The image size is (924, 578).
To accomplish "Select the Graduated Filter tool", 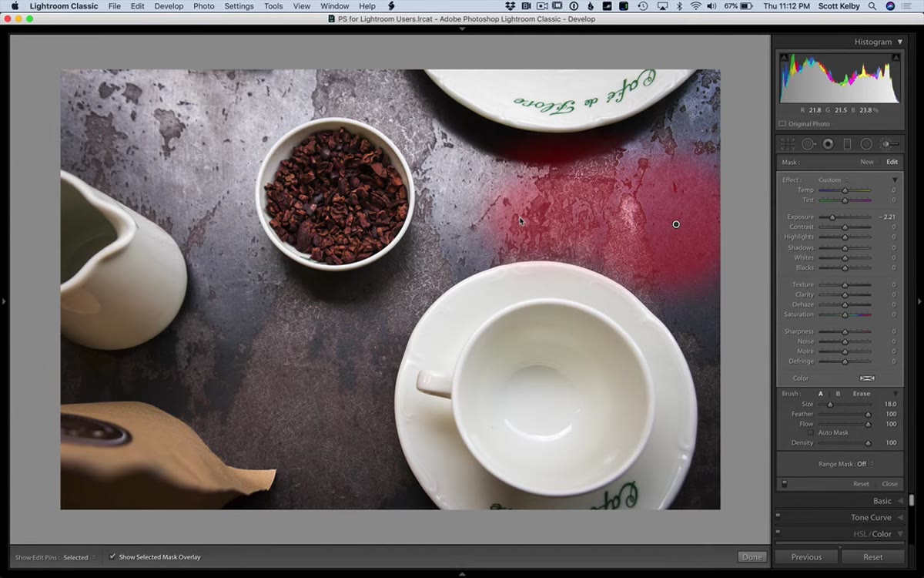I will pos(847,144).
